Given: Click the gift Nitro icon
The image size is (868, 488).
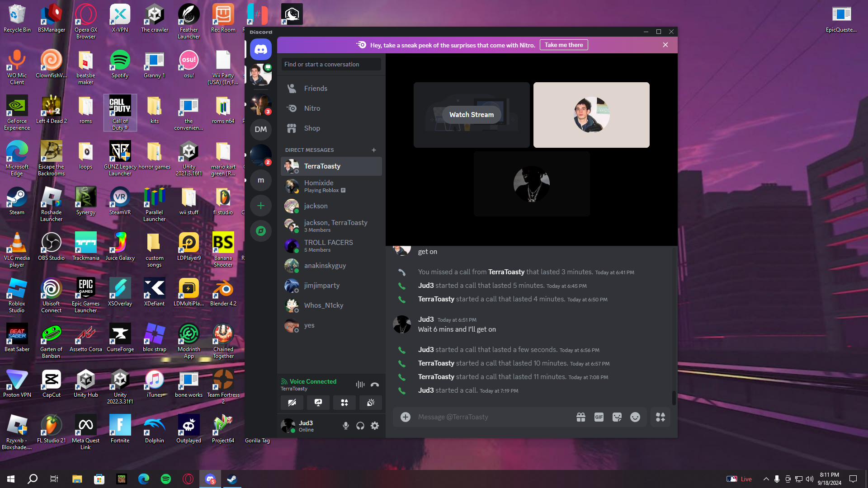Looking at the screenshot, I should 581,417.
